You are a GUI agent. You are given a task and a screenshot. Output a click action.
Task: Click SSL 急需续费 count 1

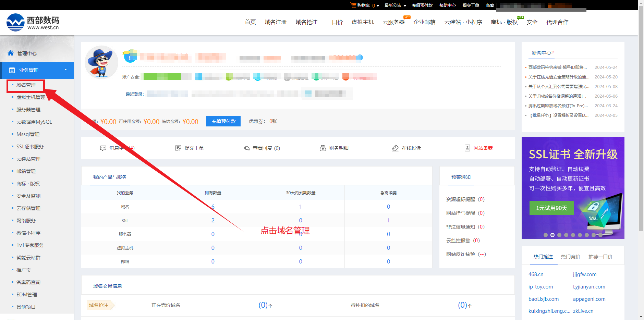pos(388,220)
